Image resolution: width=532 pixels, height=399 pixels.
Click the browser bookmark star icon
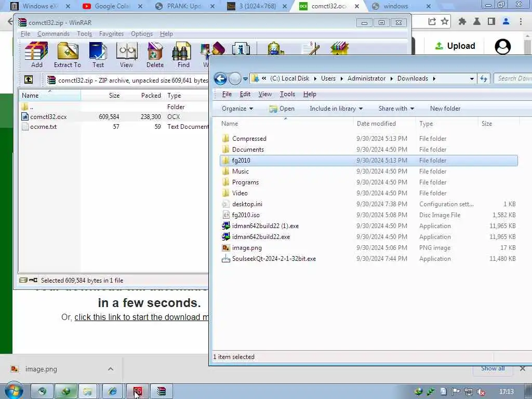click(445, 22)
